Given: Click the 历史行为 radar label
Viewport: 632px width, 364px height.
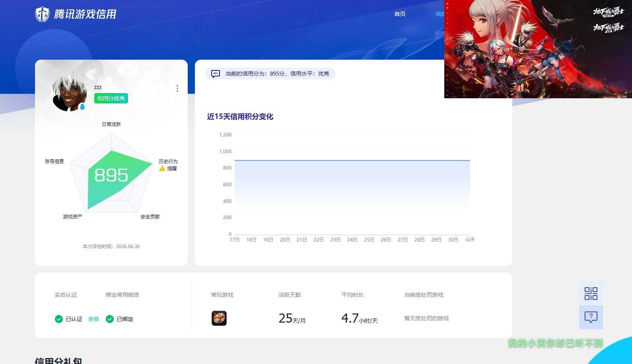Looking at the screenshot, I should pyautogui.click(x=168, y=161).
